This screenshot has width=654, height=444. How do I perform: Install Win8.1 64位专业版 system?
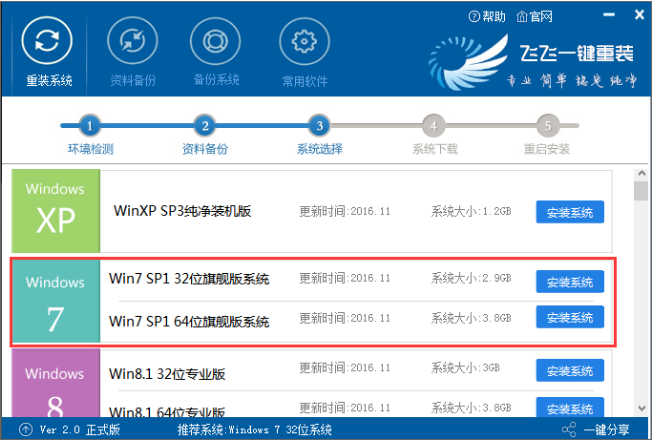pos(570,407)
